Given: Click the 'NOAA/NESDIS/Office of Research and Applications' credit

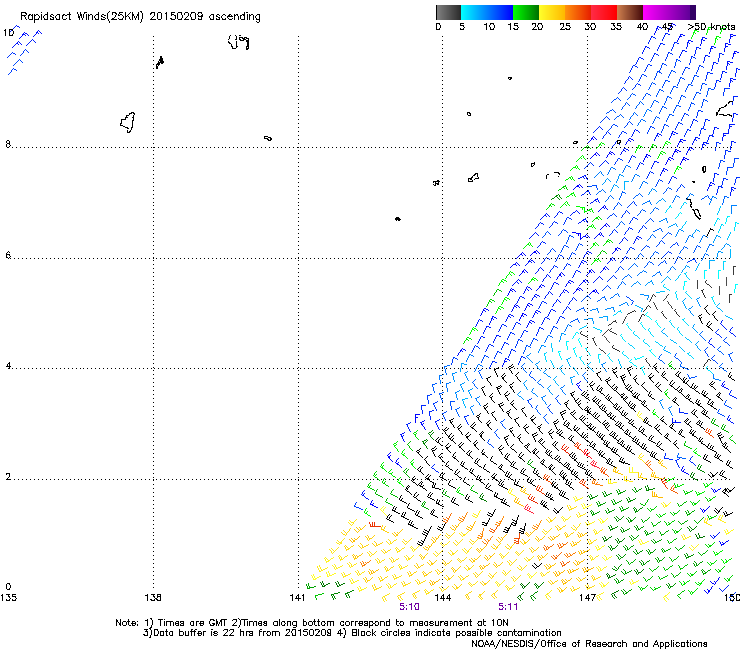Looking at the screenshot, I should (x=589, y=644).
